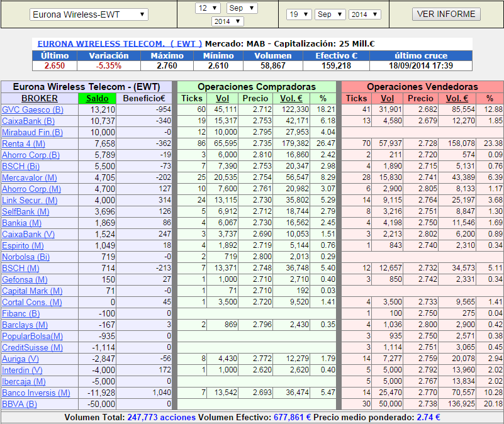504x424 pixels.
Task: Select the Variación value -5.35%
Action: (x=109, y=65)
